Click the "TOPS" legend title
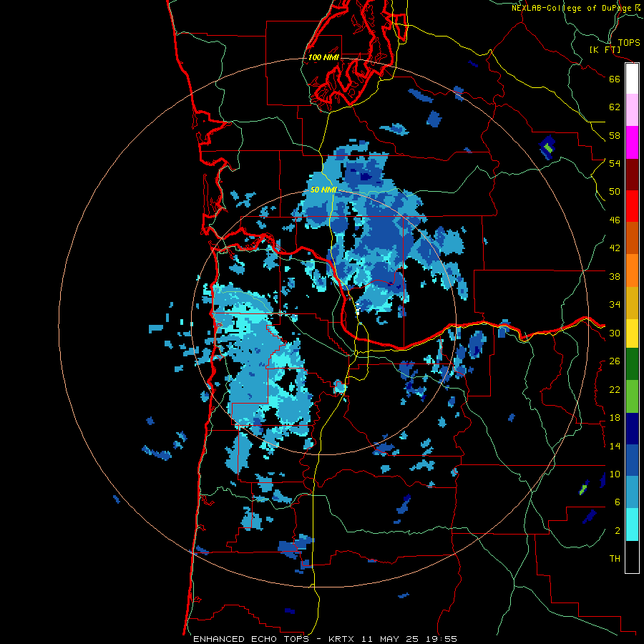The width and height of the screenshot is (644, 644). 629,43
